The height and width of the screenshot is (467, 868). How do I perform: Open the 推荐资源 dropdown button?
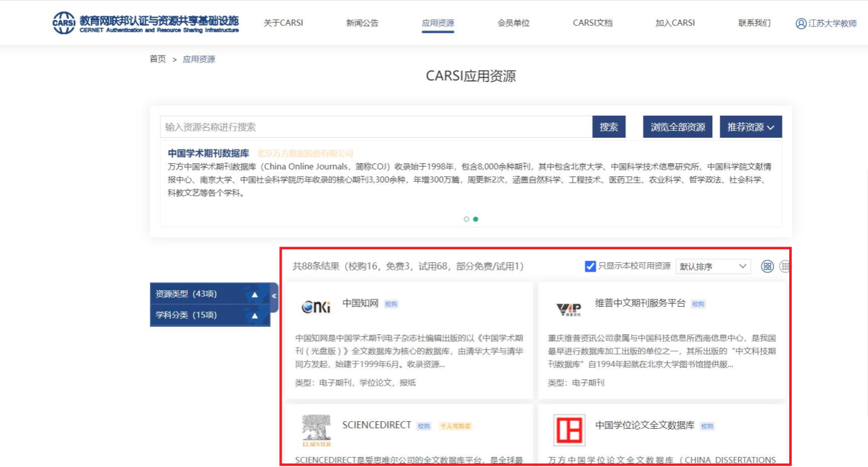click(750, 126)
